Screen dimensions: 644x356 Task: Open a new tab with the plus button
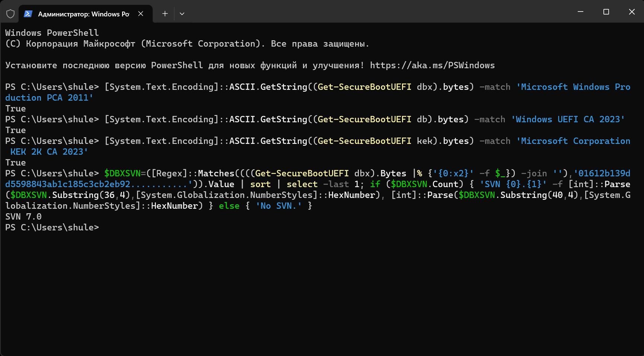coord(165,14)
